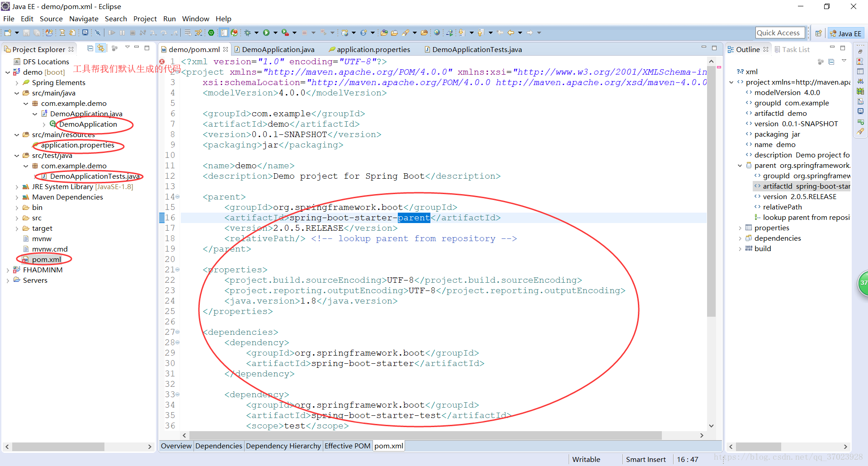This screenshot has height=466, width=868.
Task: Open the Run configurations dropdown arrow
Action: click(275, 33)
